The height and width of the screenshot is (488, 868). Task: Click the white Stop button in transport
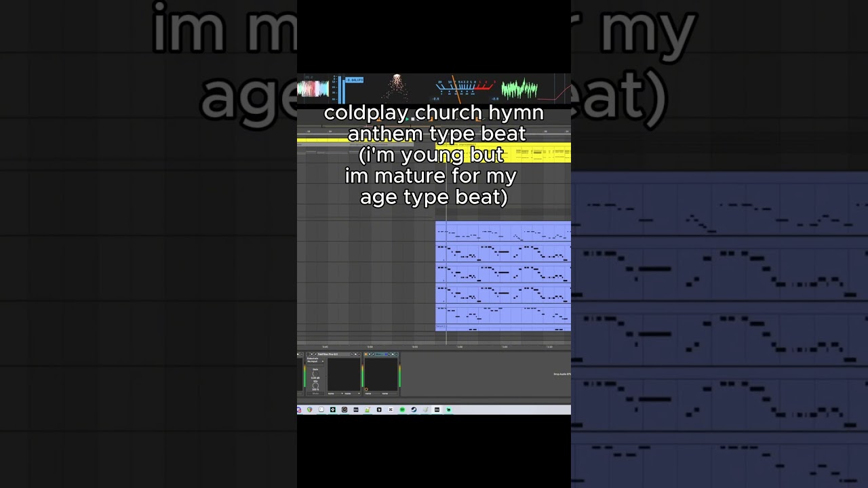[413, 119]
